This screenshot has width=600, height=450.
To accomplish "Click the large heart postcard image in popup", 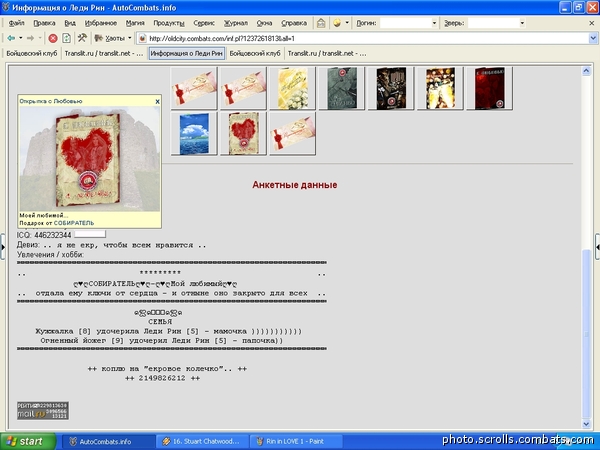I will [x=89, y=159].
